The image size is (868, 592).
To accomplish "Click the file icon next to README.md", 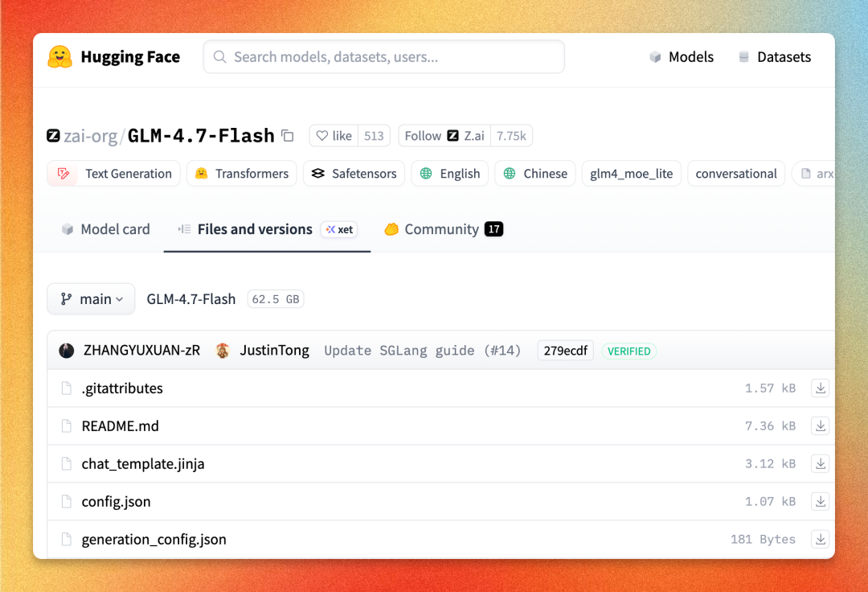I will [67, 425].
